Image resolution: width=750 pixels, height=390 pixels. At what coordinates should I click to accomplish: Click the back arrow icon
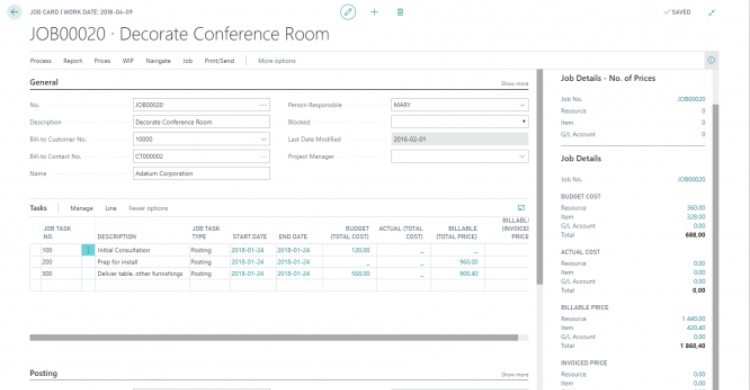point(15,12)
